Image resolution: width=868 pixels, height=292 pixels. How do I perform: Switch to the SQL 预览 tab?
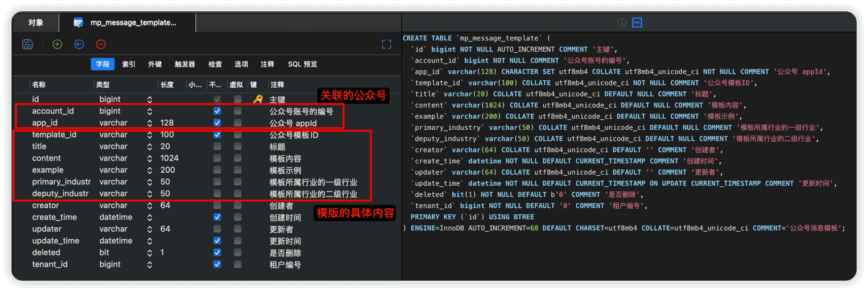[x=302, y=64]
